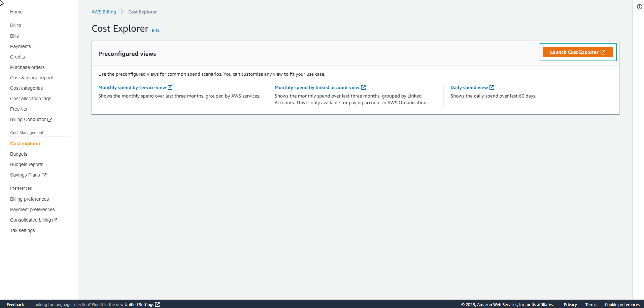Click Feedback in the footer

click(x=15, y=305)
